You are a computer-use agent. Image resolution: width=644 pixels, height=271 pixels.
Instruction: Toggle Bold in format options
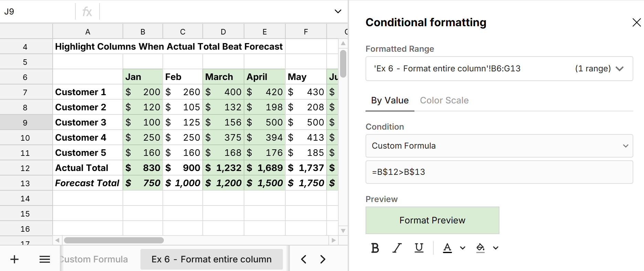click(375, 248)
